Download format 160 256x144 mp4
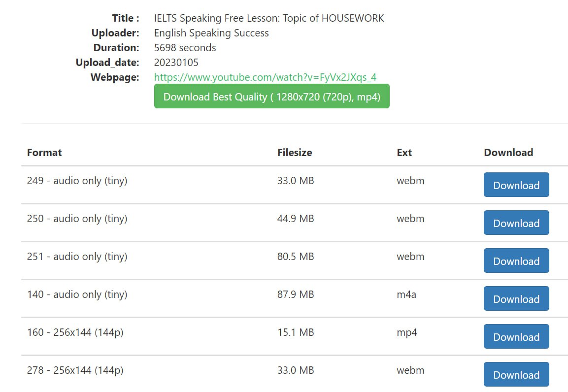The height and width of the screenshot is (392, 568). click(x=516, y=337)
